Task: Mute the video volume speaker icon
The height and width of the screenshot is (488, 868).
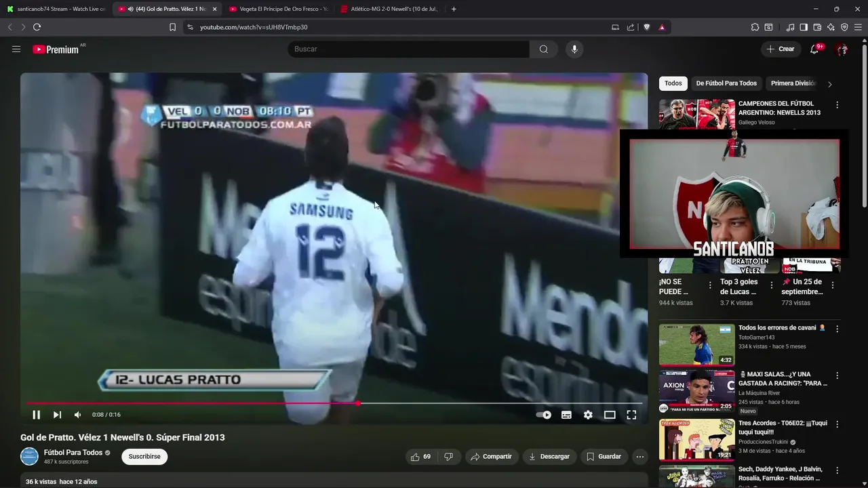Action: pyautogui.click(x=77, y=415)
